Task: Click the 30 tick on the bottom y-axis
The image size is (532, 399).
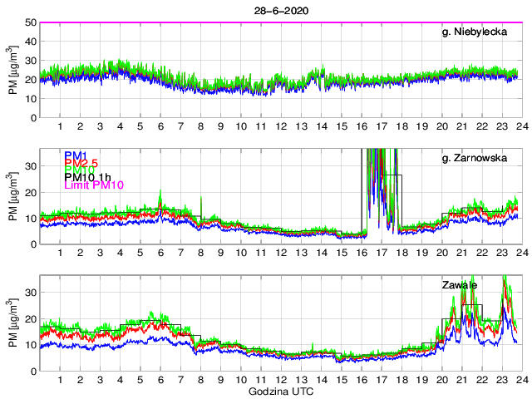Action: tap(30, 292)
